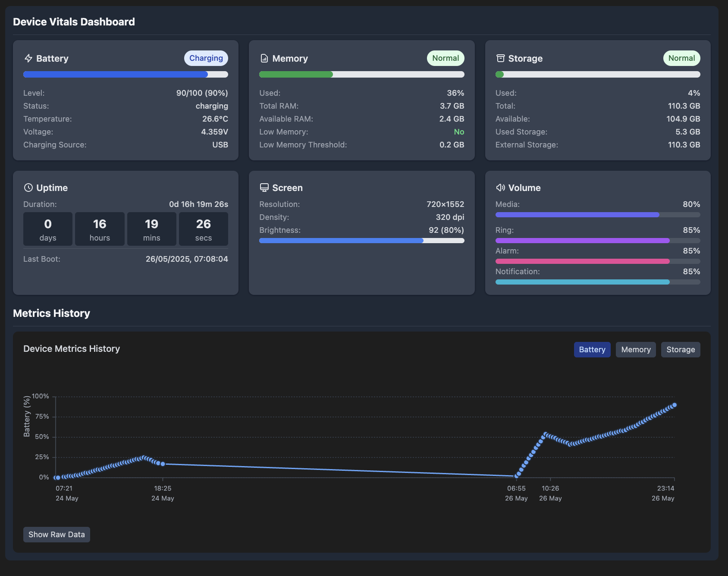Select the Battery tab in Device Metrics History
728x576 pixels.
(x=592, y=350)
